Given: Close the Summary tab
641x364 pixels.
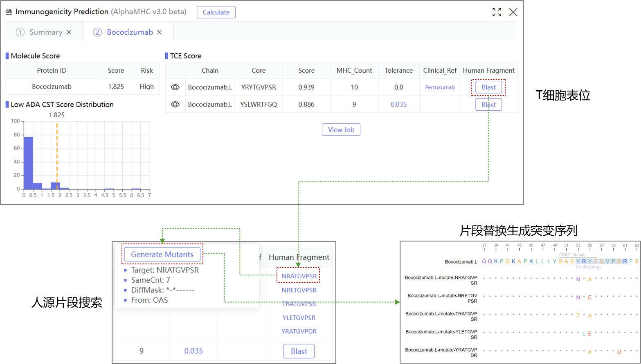Looking at the screenshot, I should click(69, 32).
